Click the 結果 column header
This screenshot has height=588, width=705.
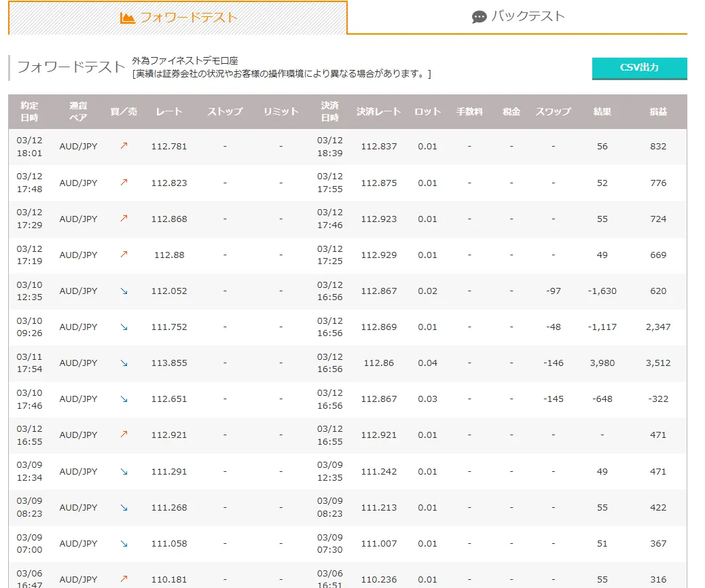pyautogui.click(x=602, y=112)
